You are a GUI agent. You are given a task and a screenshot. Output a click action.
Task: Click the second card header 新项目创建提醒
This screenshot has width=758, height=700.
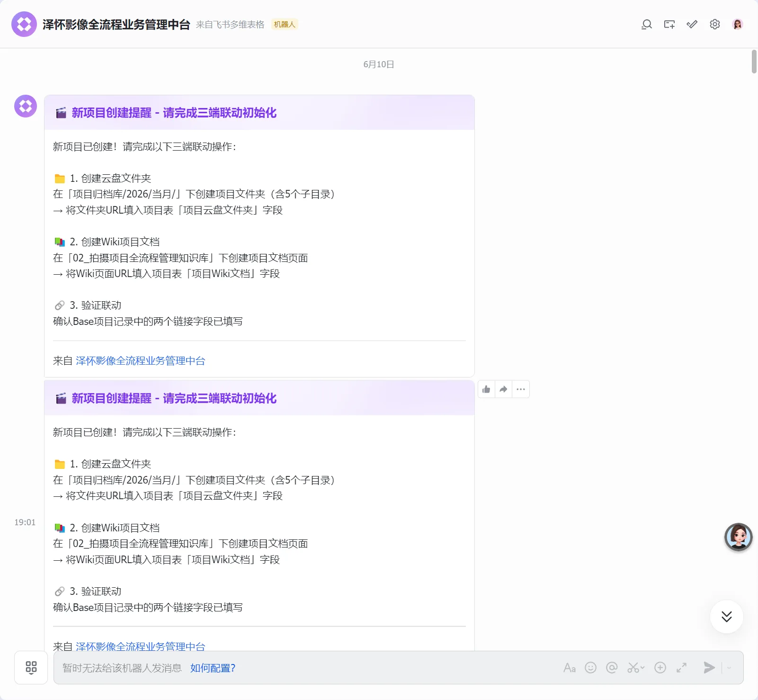point(259,398)
